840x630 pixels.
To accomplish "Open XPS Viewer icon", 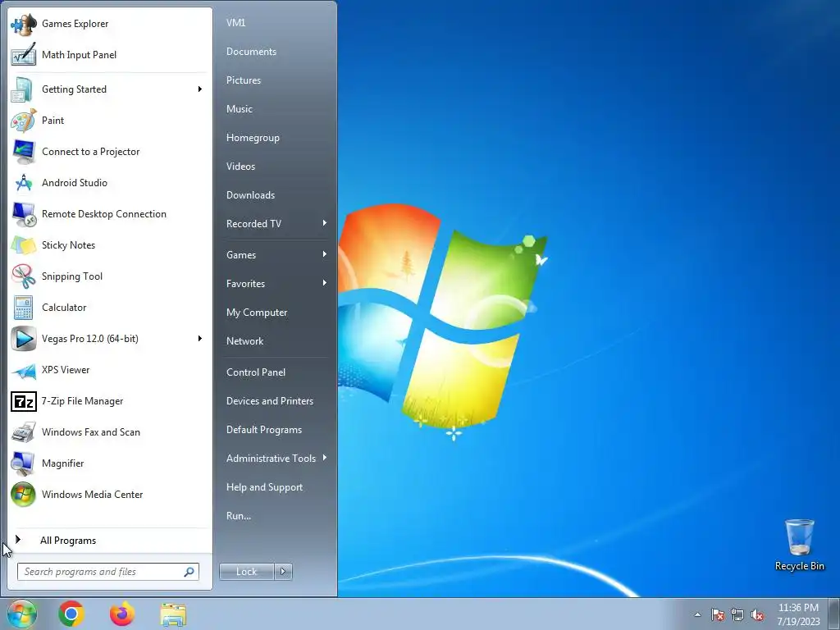I will (x=24, y=370).
